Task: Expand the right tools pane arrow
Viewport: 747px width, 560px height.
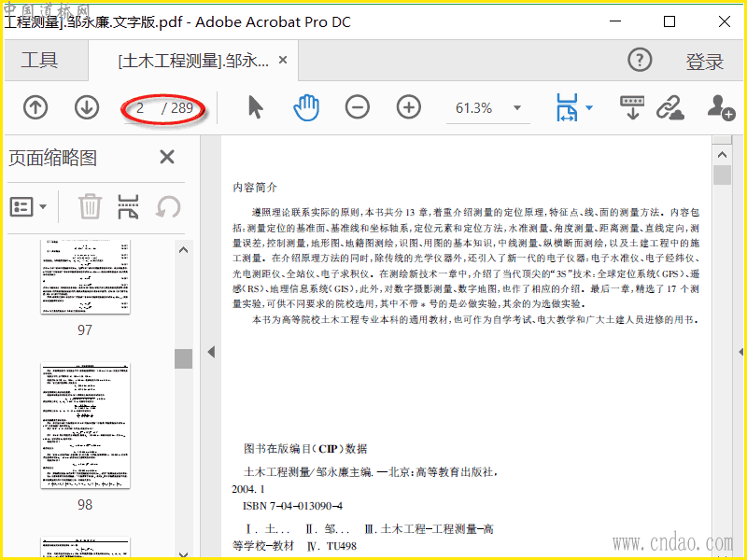Action: tap(740, 352)
